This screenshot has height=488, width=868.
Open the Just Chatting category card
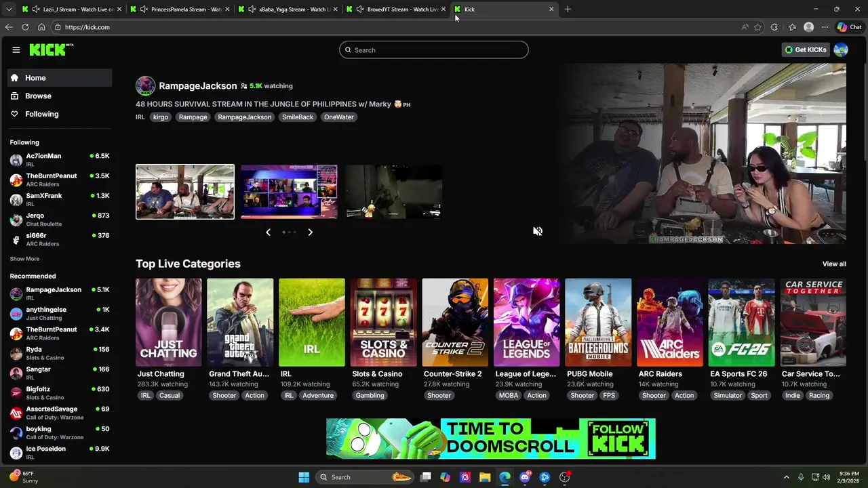pyautogui.click(x=169, y=323)
